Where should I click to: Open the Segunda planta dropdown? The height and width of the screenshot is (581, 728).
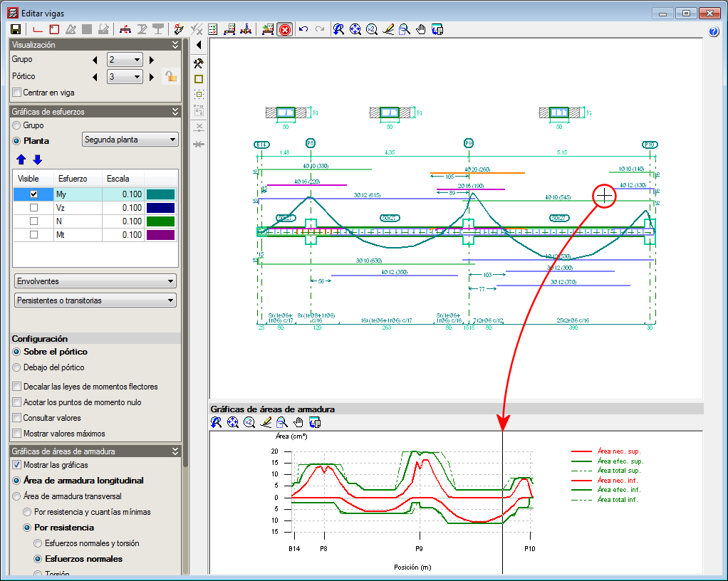tap(130, 140)
